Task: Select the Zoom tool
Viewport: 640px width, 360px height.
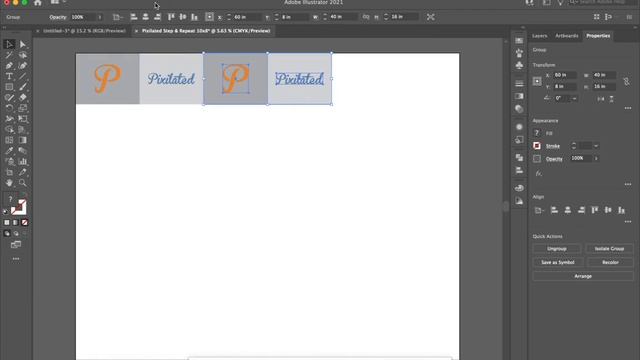Action: 22,183
